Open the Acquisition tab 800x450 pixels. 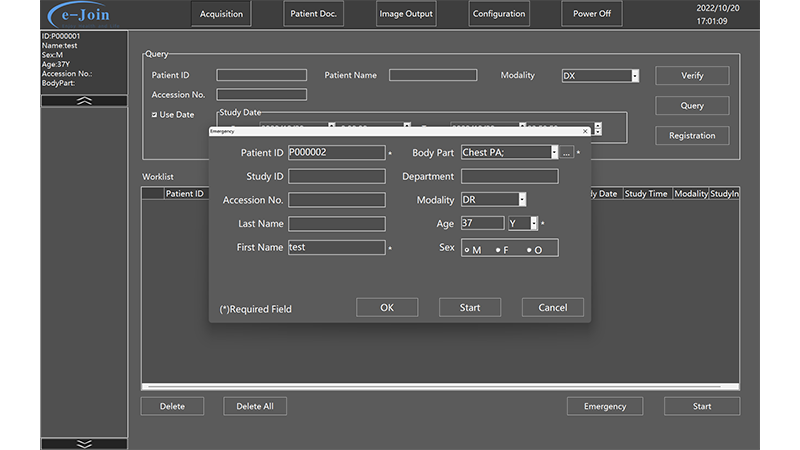point(221,14)
